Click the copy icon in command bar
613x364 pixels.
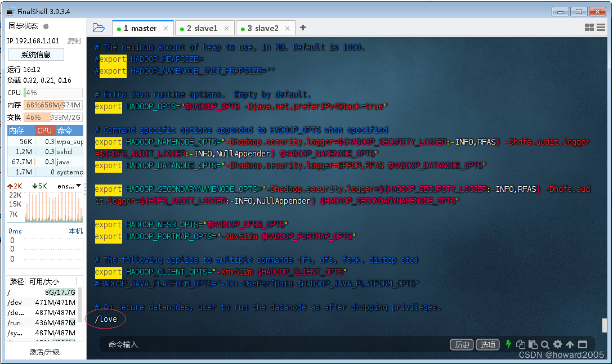(x=520, y=344)
